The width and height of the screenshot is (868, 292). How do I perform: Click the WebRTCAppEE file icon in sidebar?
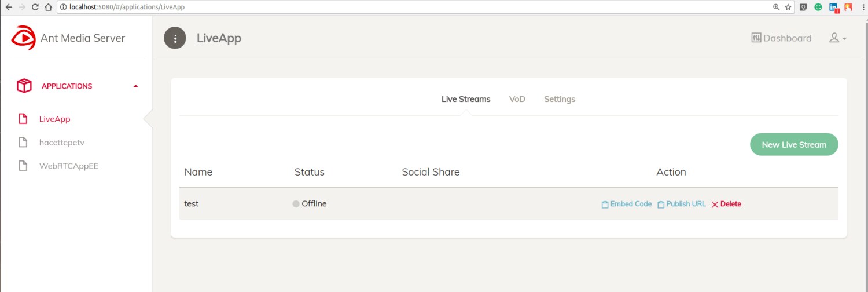23,166
